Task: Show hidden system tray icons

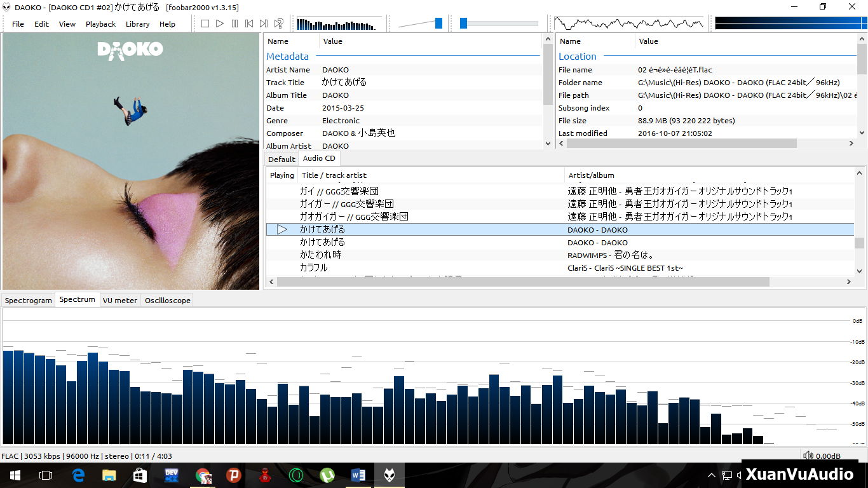Action: (x=712, y=475)
